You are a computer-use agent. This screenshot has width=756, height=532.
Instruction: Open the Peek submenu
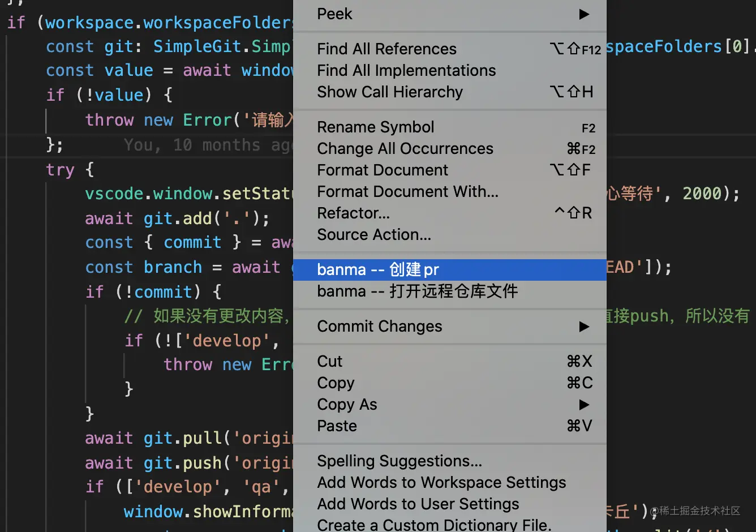[450, 14]
